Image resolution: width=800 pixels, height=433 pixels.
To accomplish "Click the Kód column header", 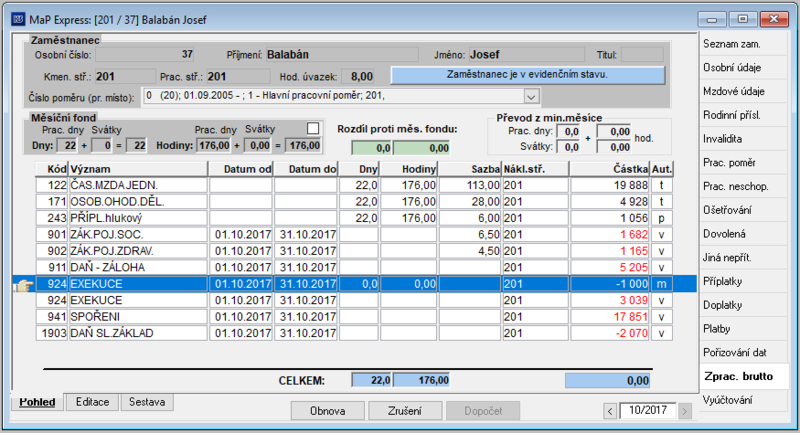I will (x=52, y=169).
